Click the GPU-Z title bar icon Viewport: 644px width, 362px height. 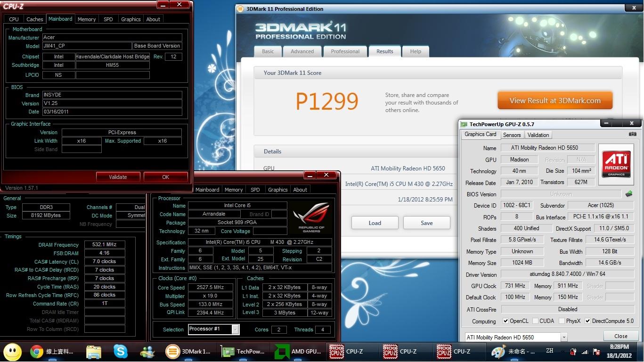tap(464, 124)
